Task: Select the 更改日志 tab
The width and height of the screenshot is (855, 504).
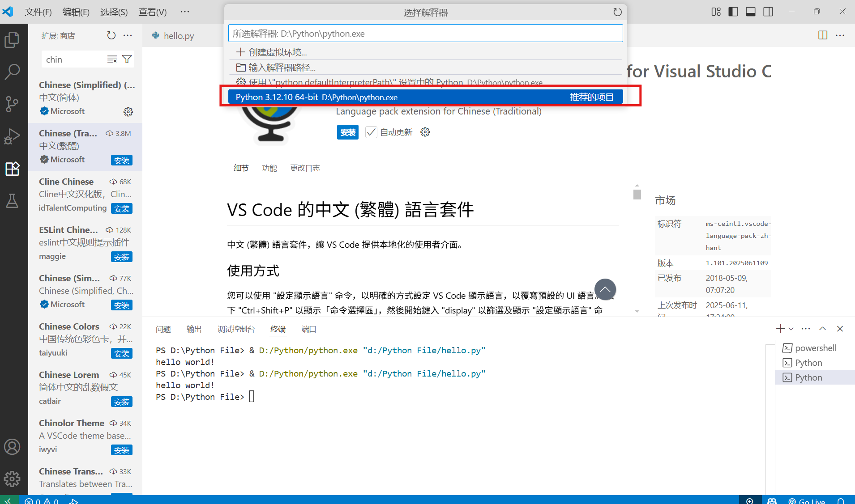Action: tap(305, 168)
